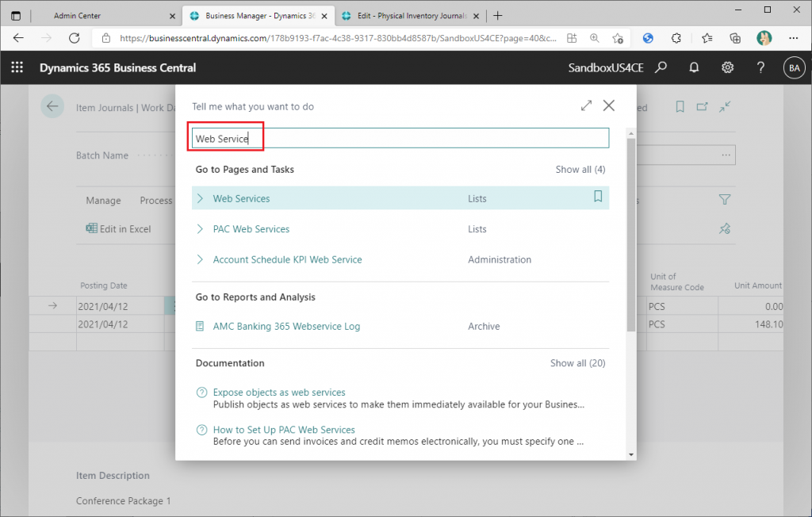This screenshot has width=812, height=517.
Task: Toggle the filter pane funnel icon
Action: tap(725, 200)
